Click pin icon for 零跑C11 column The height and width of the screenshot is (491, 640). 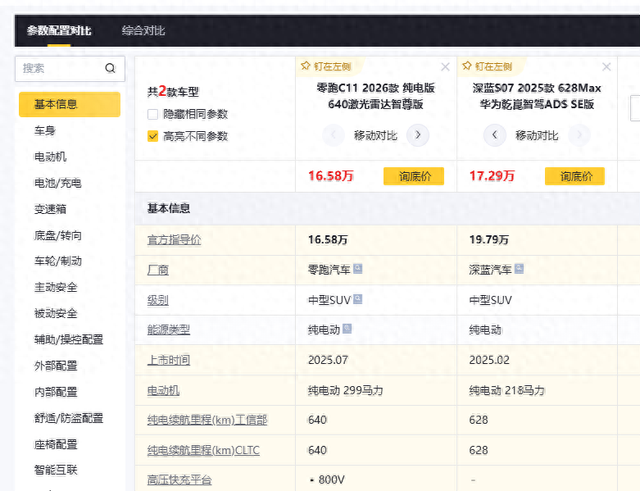(x=305, y=66)
